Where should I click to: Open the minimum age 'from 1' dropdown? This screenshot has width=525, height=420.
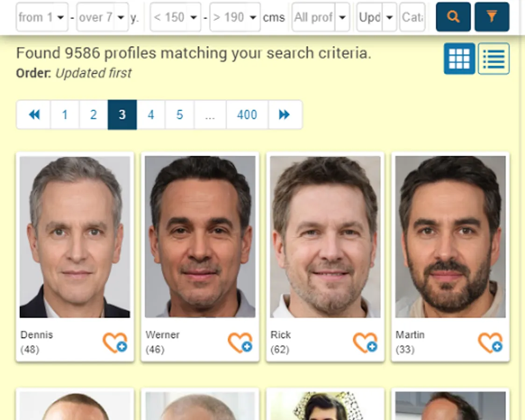pos(42,17)
